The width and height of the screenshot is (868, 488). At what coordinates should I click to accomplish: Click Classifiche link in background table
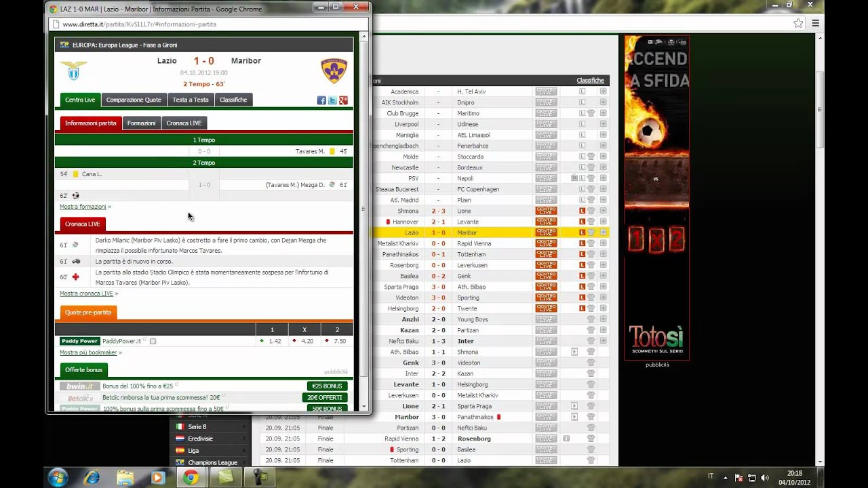point(590,81)
